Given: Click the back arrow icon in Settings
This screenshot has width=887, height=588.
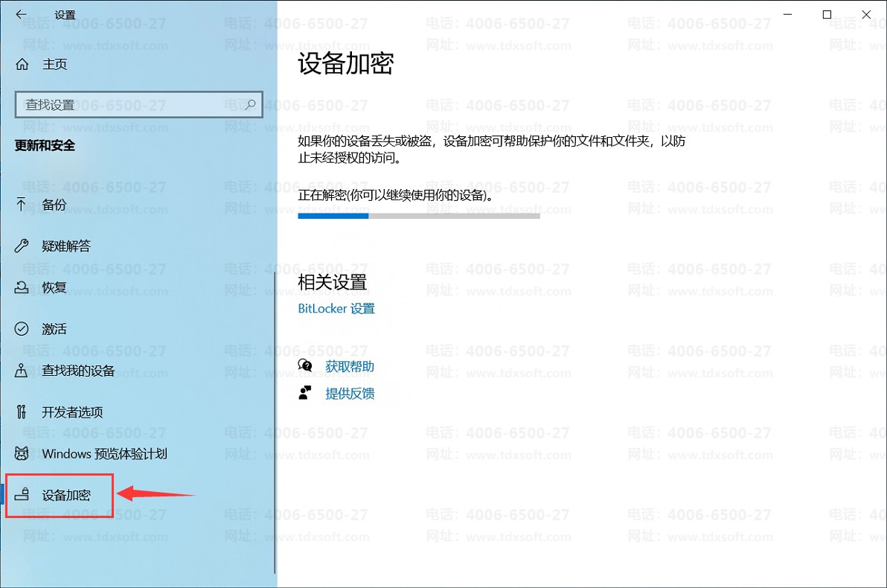Looking at the screenshot, I should (x=21, y=15).
